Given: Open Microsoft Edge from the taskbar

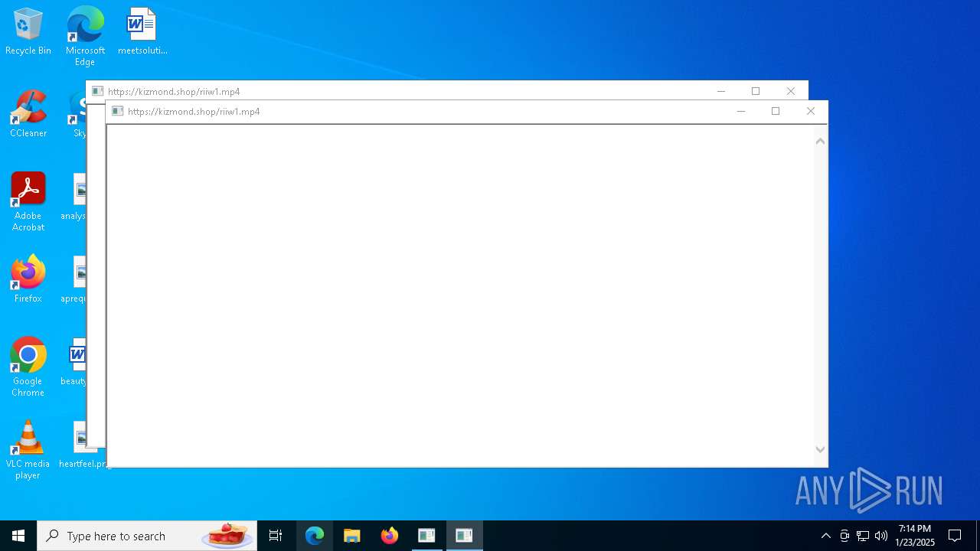Looking at the screenshot, I should [315, 536].
